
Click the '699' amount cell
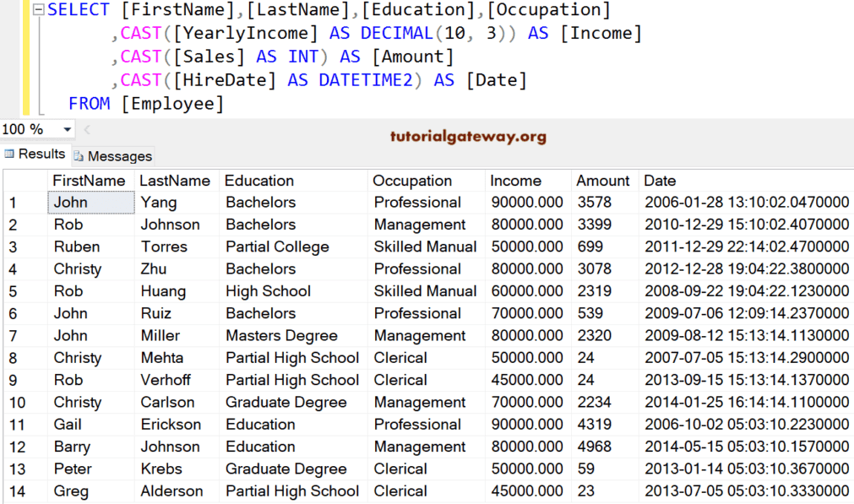pyautogui.click(x=605, y=247)
